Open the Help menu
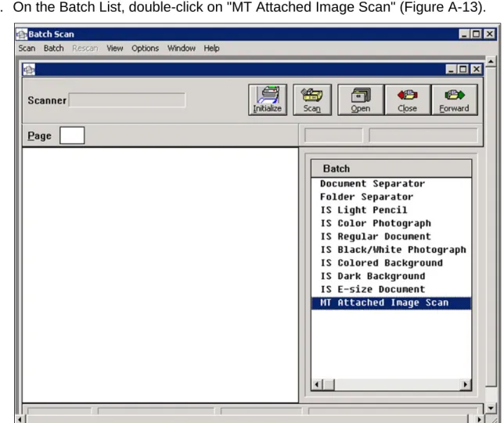The height and width of the screenshot is (423, 504). [211, 49]
